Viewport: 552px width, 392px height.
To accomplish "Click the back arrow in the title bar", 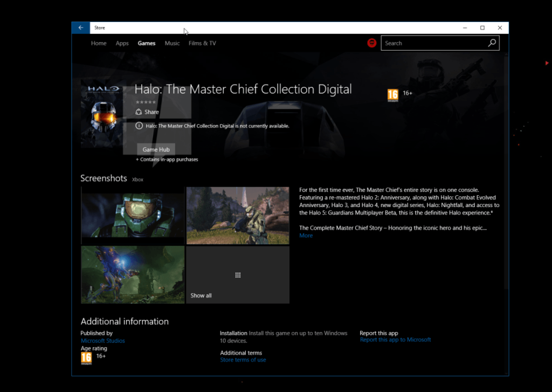I will [80, 27].
